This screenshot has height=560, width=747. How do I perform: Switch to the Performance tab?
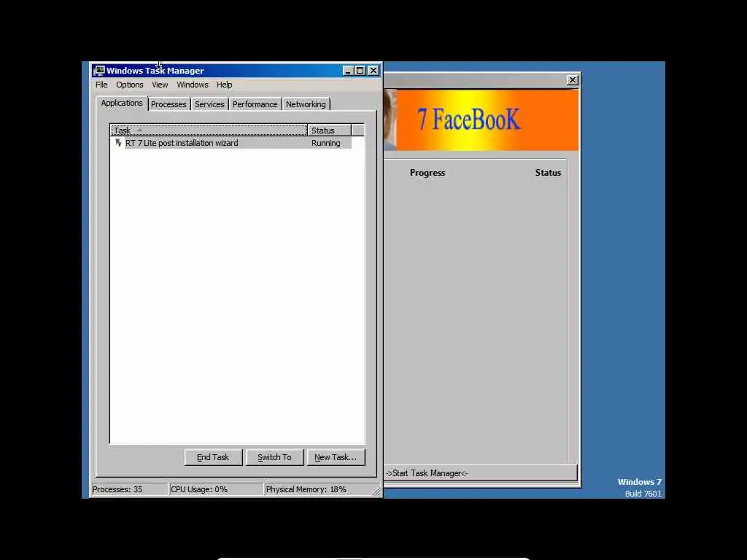point(255,104)
